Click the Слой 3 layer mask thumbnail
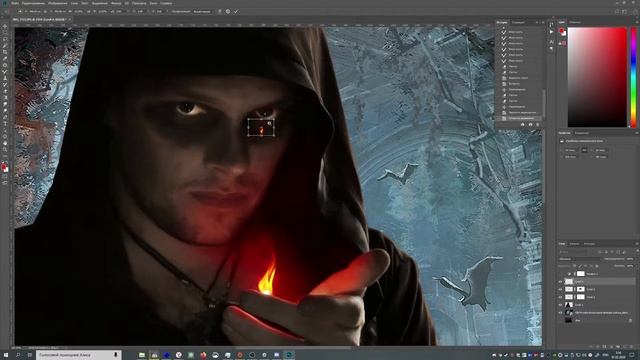 [x=580, y=289]
